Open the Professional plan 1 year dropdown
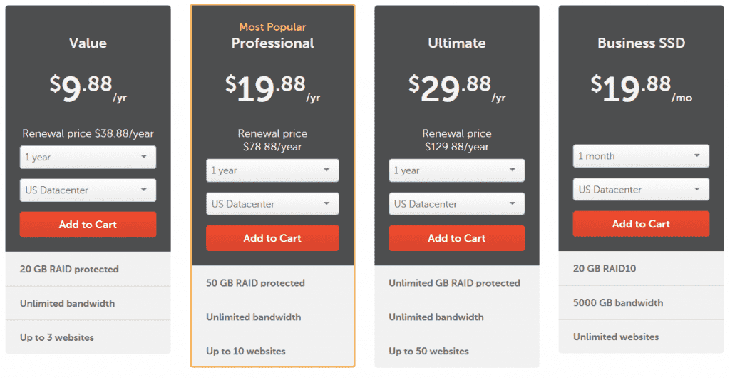This screenshot has width=730, height=378. [x=272, y=171]
